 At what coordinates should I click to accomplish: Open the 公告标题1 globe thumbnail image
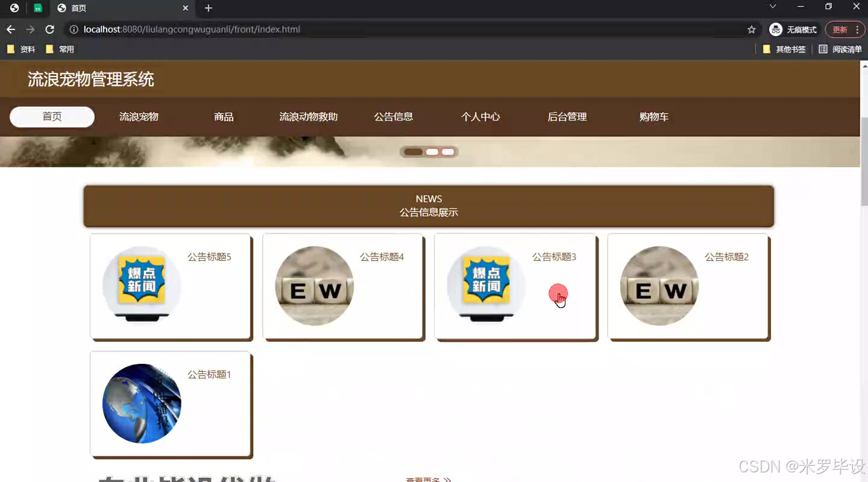tap(142, 404)
